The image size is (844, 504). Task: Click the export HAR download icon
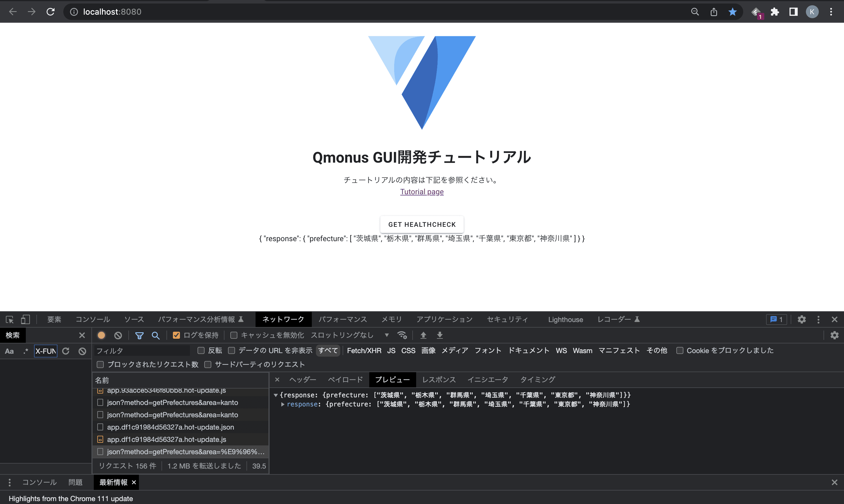tap(440, 336)
